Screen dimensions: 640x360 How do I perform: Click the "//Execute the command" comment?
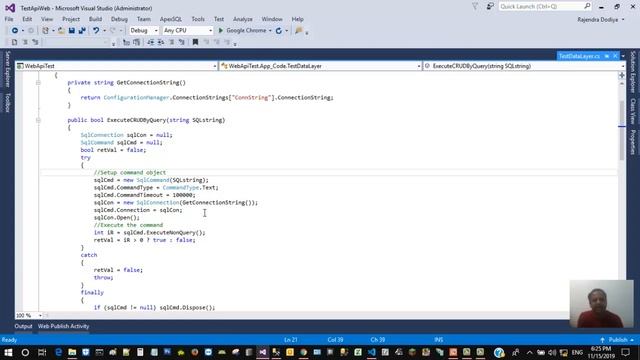point(128,225)
